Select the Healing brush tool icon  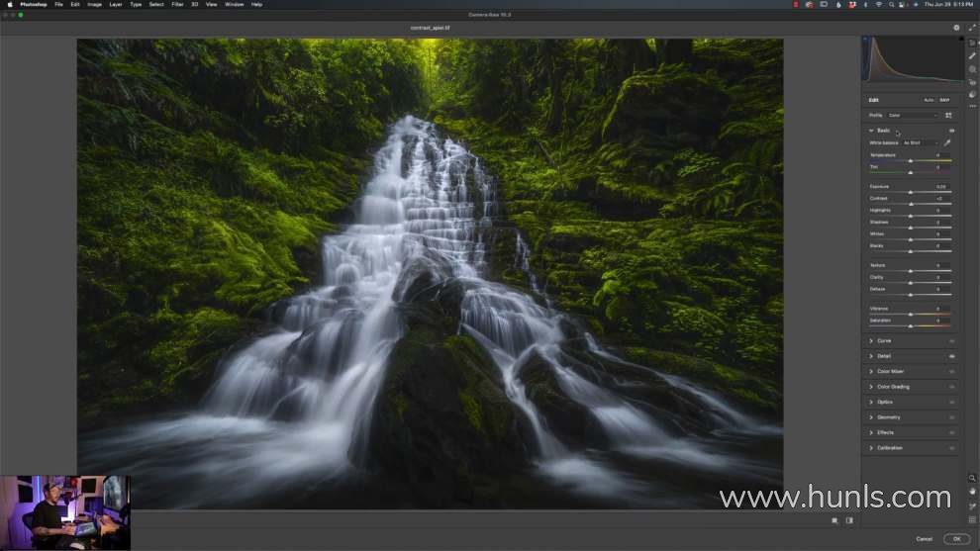pos(972,56)
